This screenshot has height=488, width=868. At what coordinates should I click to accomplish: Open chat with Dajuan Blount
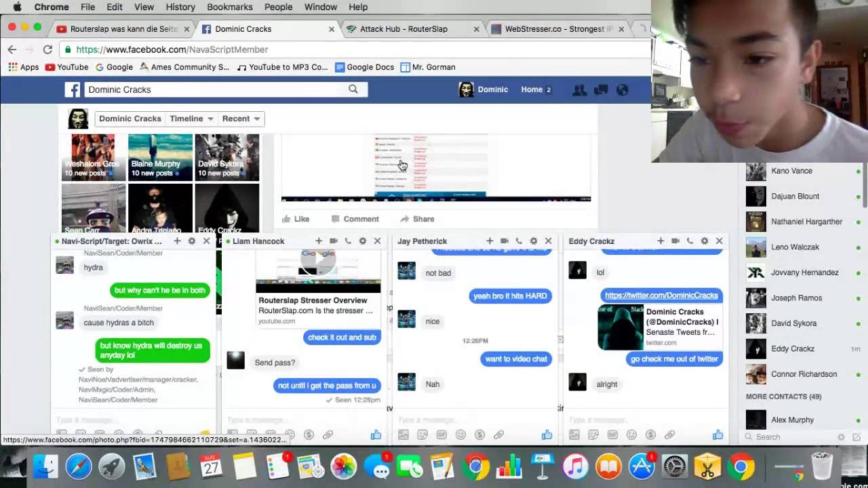tap(803, 197)
